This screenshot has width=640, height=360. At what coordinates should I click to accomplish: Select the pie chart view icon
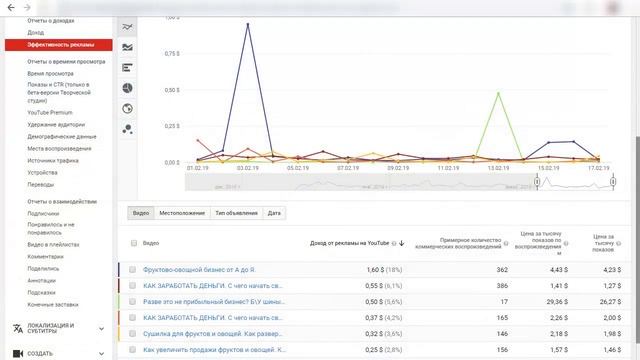(x=127, y=88)
